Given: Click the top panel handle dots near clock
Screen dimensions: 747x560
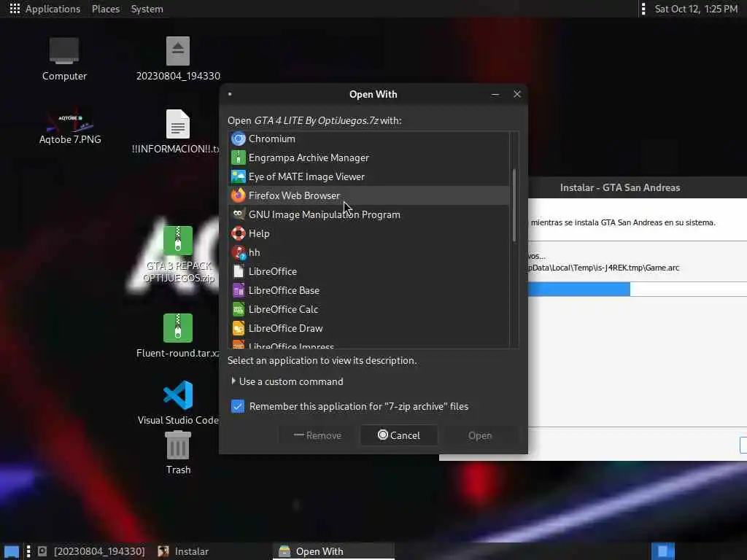Looking at the screenshot, I should point(643,9).
